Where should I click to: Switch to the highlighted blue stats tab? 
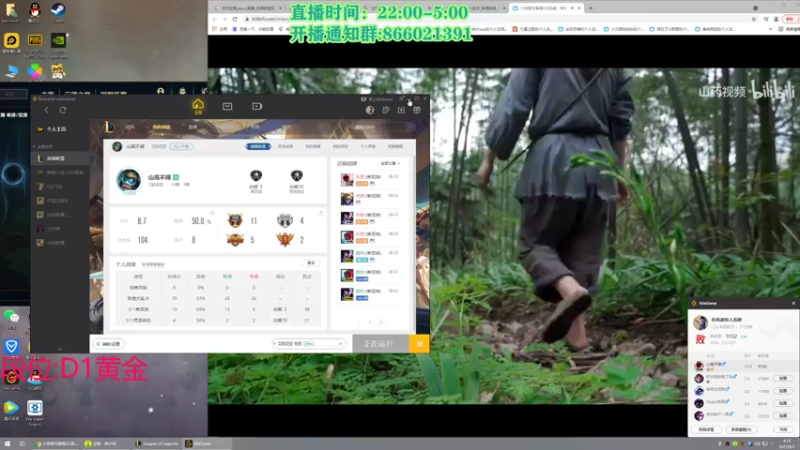pyautogui.click(x=258, y=146)
